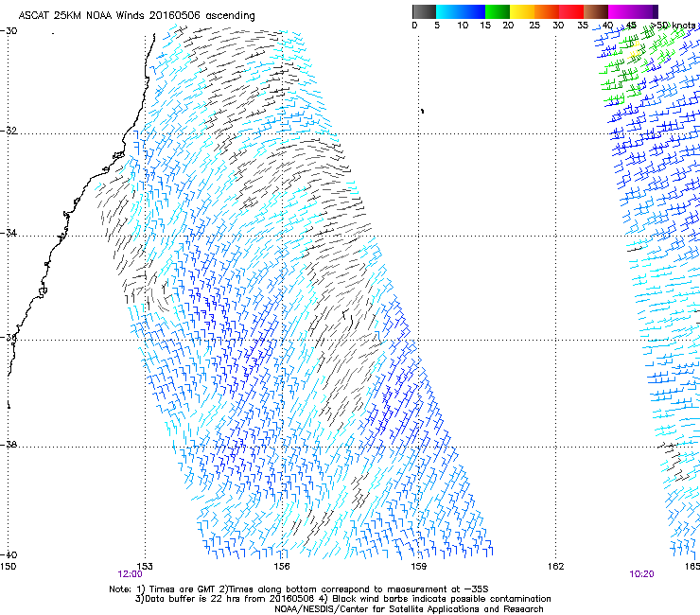Click the '150' longitude label
Image resolution: width=700 pixels, height=615 pixels.
(8, 567)
